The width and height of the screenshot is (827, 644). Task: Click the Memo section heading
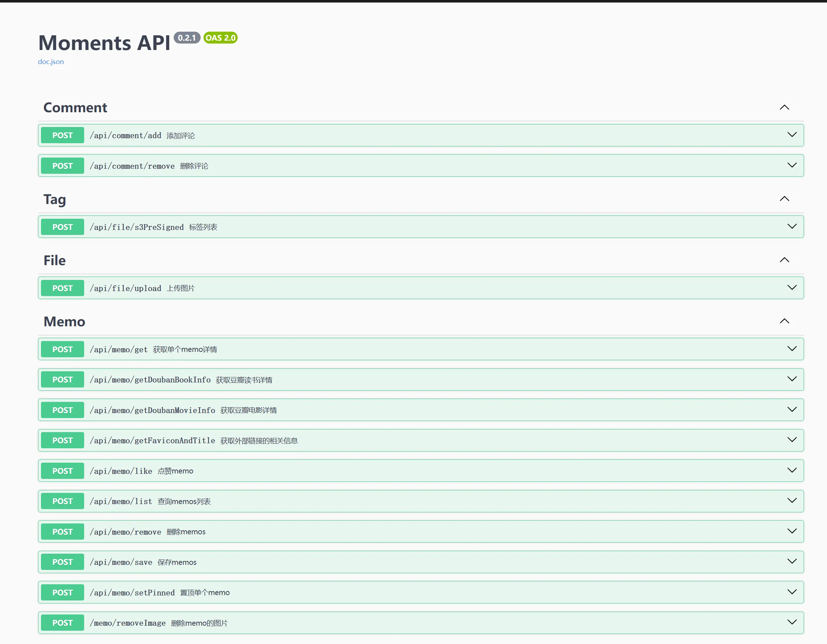[64, 322]
